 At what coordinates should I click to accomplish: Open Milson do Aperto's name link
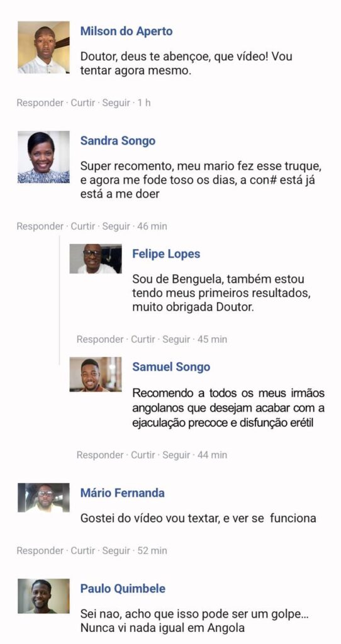[x=126, y=31]
